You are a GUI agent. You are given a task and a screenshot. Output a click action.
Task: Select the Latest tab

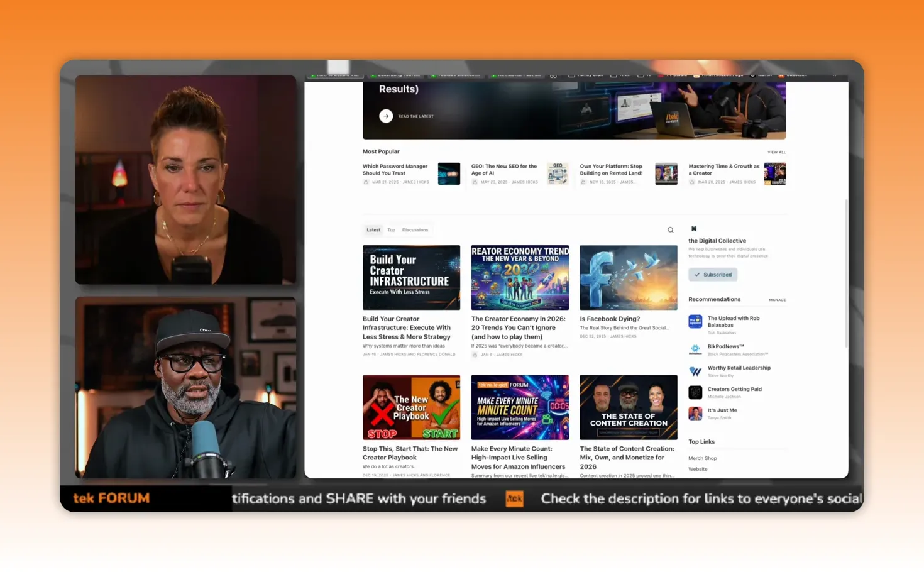(373, 229)
